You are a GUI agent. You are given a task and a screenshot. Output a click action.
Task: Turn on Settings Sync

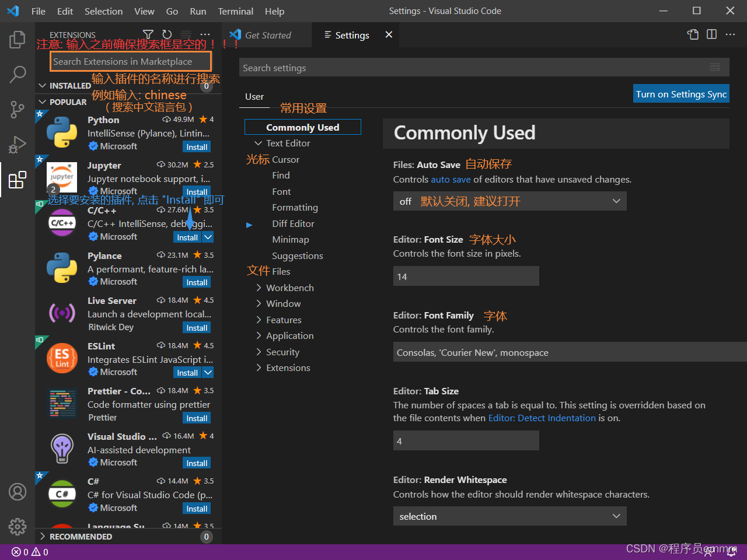point(681,94)
